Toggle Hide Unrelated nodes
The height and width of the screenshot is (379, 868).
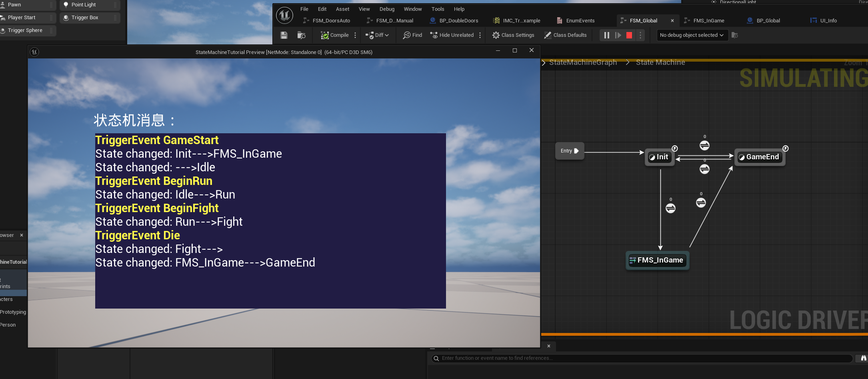point(452,35)
